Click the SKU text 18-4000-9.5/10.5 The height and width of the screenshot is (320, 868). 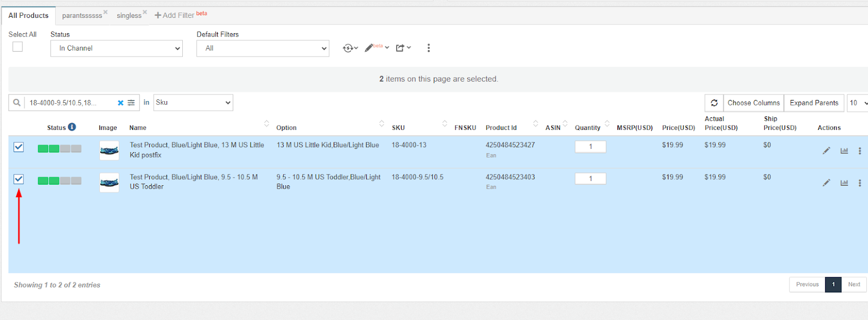(x=418, y=177)
